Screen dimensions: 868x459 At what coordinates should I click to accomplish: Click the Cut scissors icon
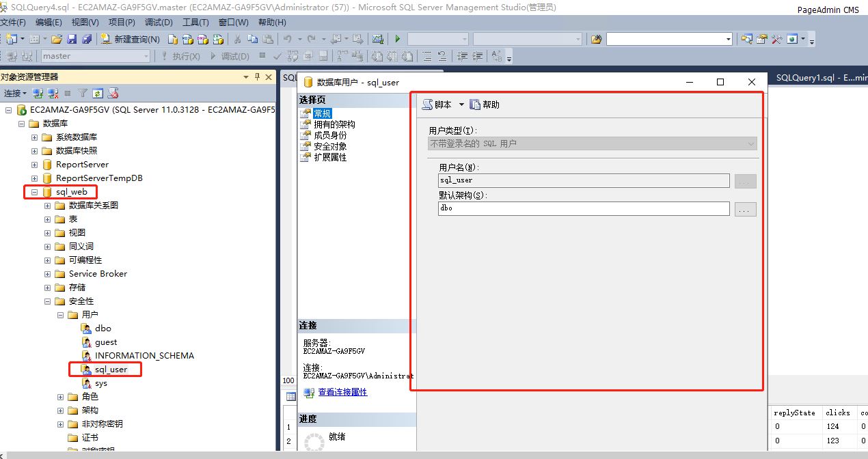(238, 40)
